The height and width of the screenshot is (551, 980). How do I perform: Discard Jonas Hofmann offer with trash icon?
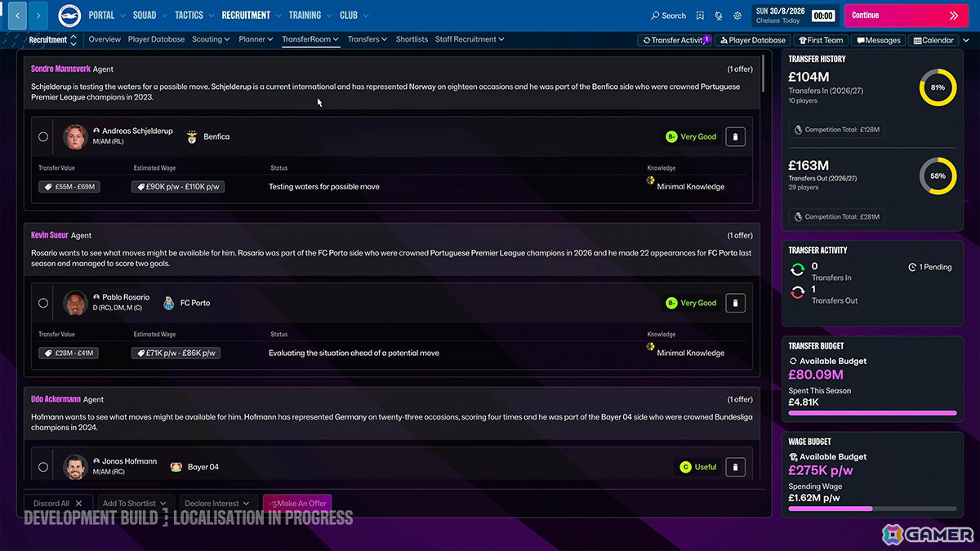(x=735, y=468)
